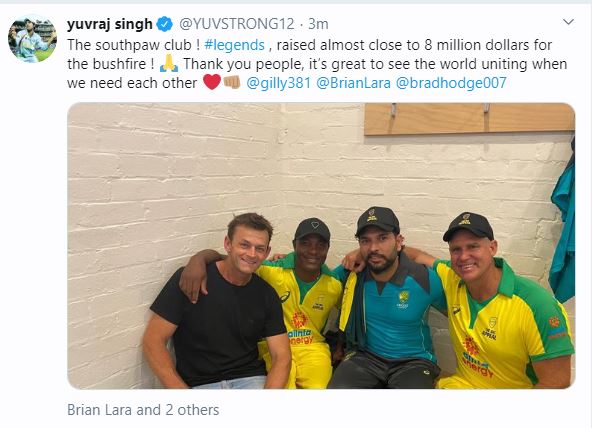Click the tweet text about the bushfire
This screenshot has width=600, height=428.
pos(317,64)
